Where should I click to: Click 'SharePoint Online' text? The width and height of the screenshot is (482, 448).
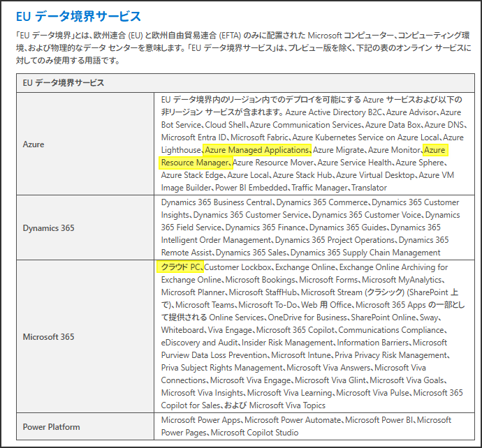click(383, 318)
